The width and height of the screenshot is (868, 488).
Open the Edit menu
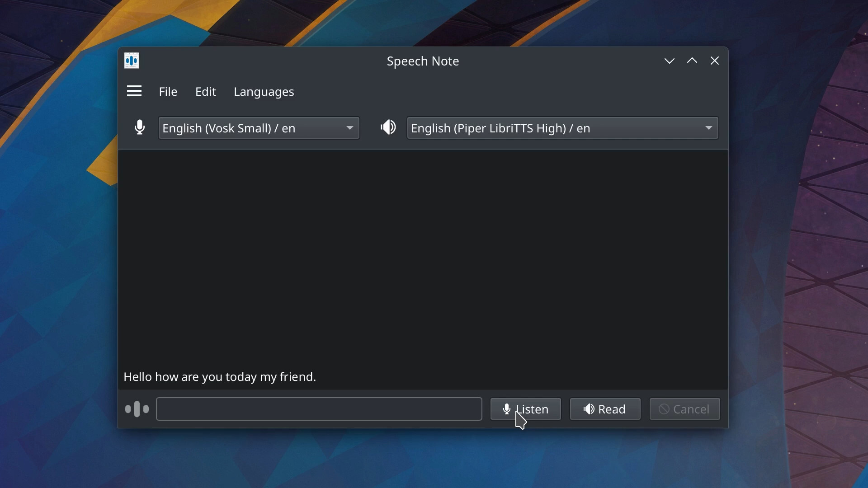(206, 92)
